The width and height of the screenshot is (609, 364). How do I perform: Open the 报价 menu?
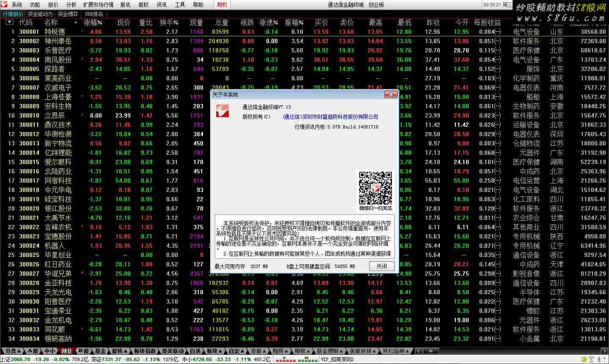(53, 5)
